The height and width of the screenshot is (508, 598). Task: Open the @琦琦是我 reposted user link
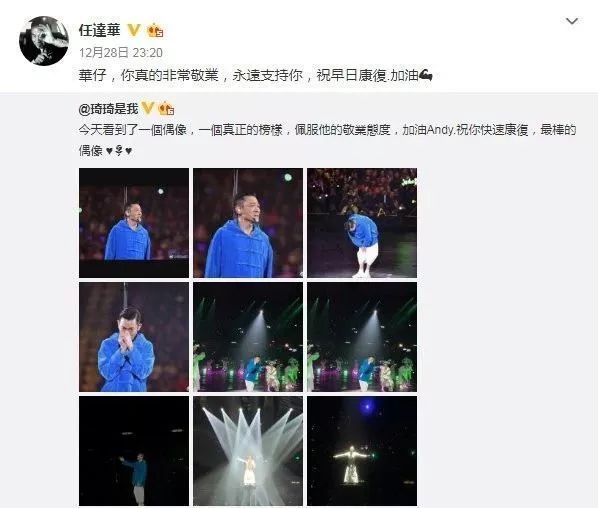point(108,109)
